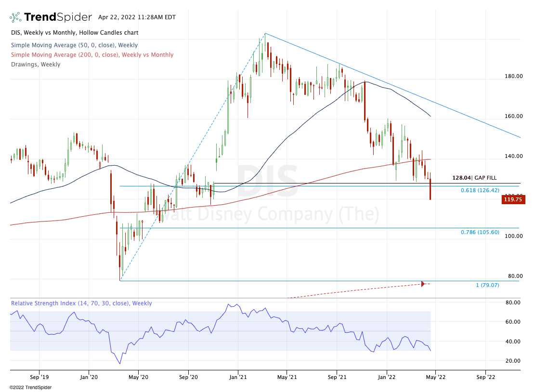
Task: Click the 180.00 price axis label
Action: coord(513,76)
